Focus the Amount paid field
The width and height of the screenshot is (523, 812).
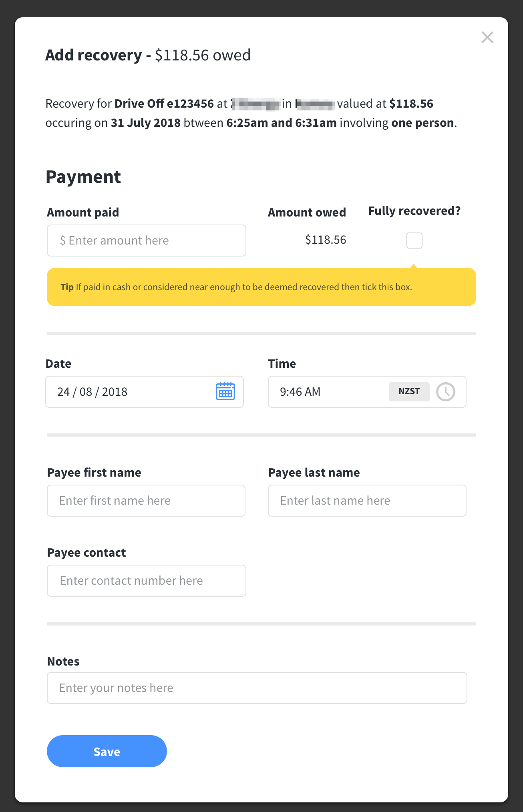pos(146,240)
